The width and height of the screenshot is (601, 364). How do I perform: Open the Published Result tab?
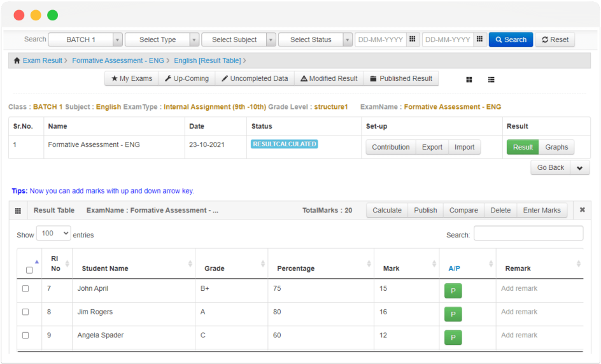click(x=401, y=78)
